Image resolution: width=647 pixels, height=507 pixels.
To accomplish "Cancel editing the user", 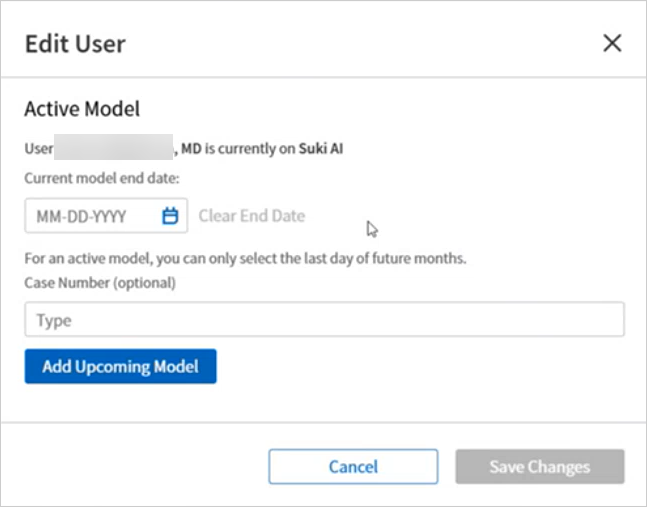I will [353, 466].
